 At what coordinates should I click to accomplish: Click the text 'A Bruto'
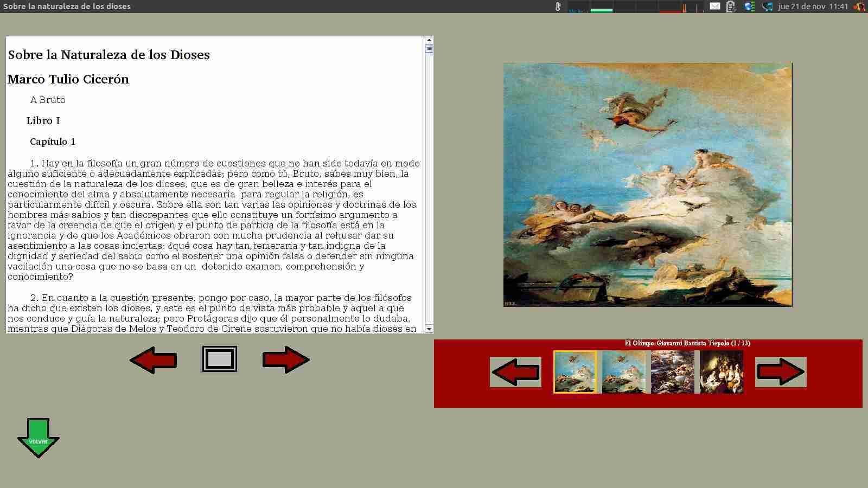pyautogui.click(x=48, y=100)
